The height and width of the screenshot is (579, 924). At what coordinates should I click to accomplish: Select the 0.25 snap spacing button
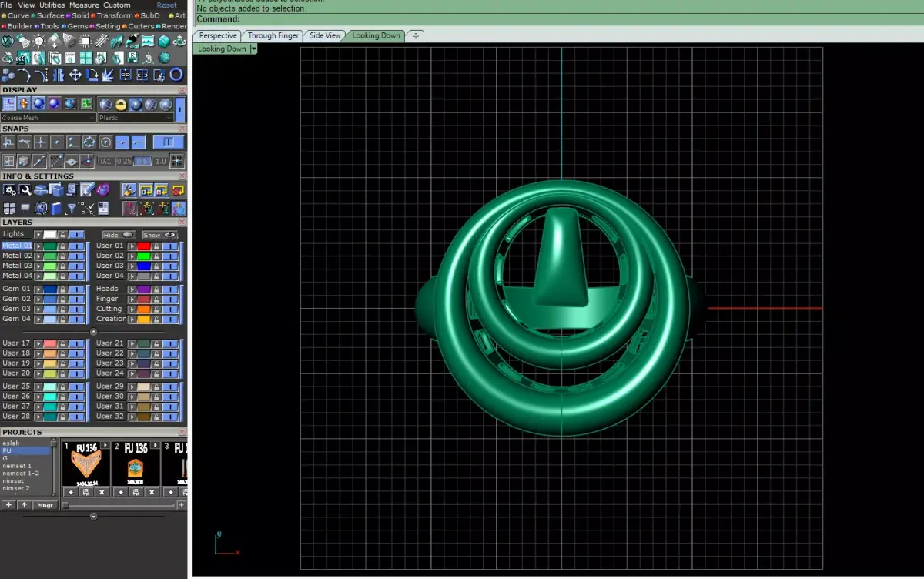(124, 161)
